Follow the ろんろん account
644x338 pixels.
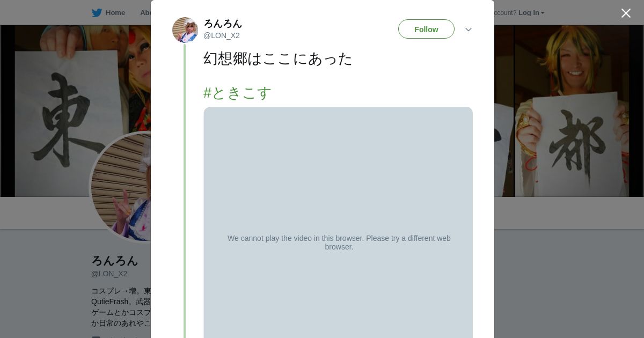click(426, 30)
